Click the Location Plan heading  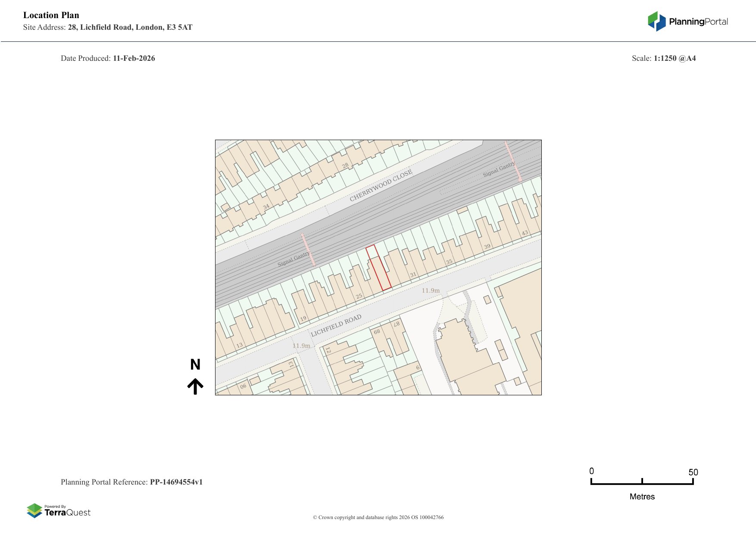(51, 15)
